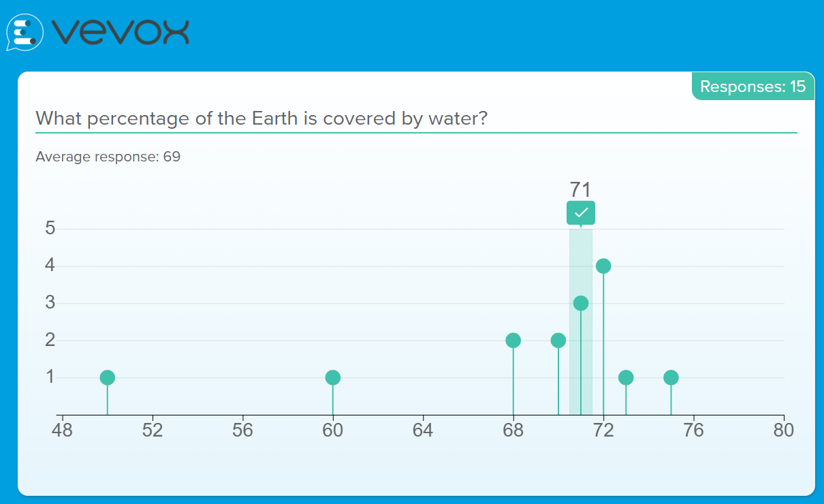Click the Average response: 69 label

pyautogui.click(x=108, y=157)
